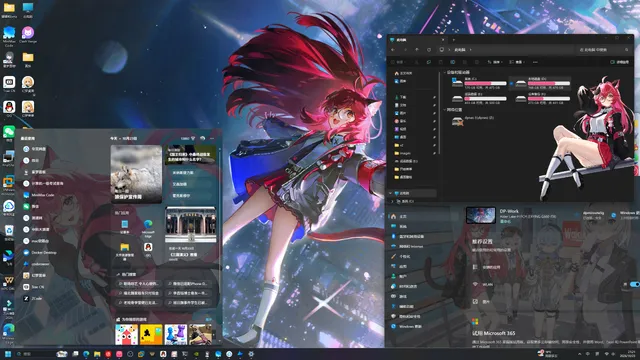Open the Recycle Bin desktop icon
This screenshot has width=640, height=360.
click(9, 232)
